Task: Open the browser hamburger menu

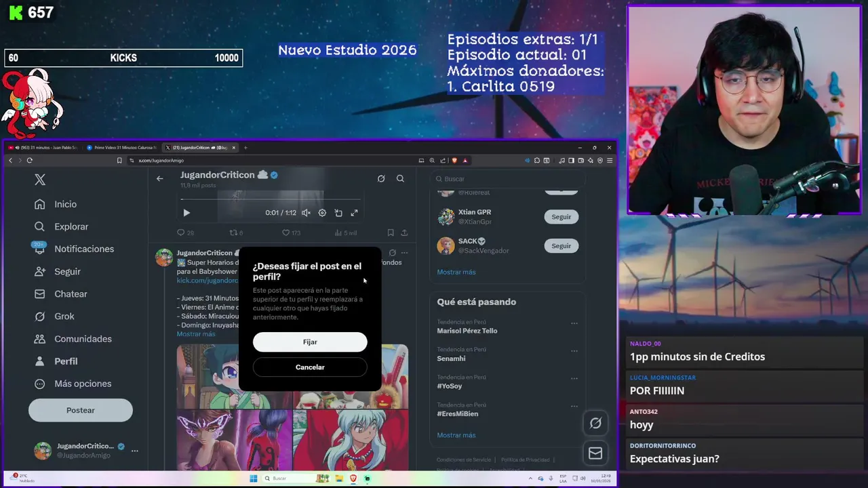Action: tap(610, 161)
